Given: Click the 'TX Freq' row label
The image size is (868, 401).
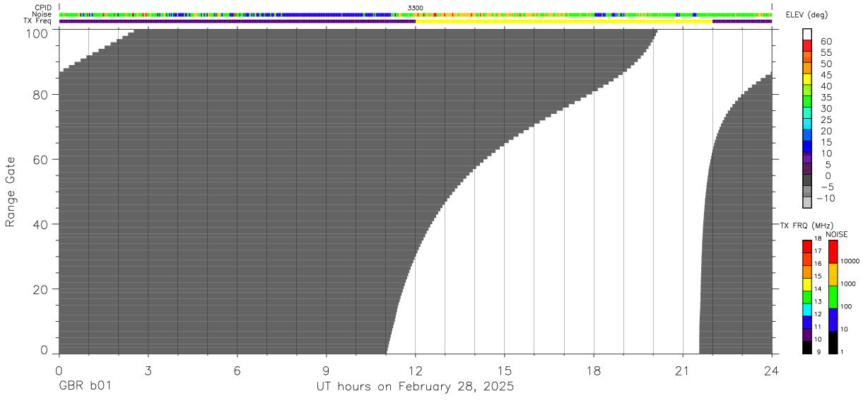Looking at the screenshot, I should [x=37, y=21].
